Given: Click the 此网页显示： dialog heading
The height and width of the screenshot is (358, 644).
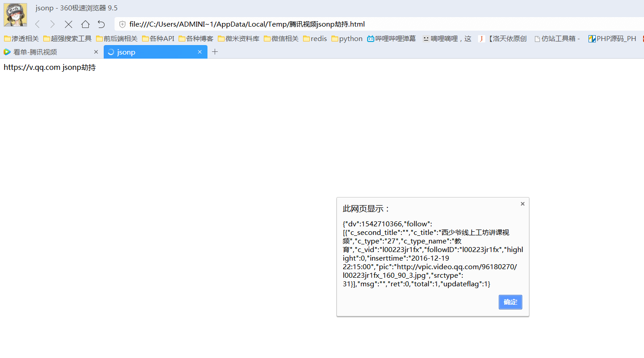Looking at the screenshot, I should (x=367, y=209).
